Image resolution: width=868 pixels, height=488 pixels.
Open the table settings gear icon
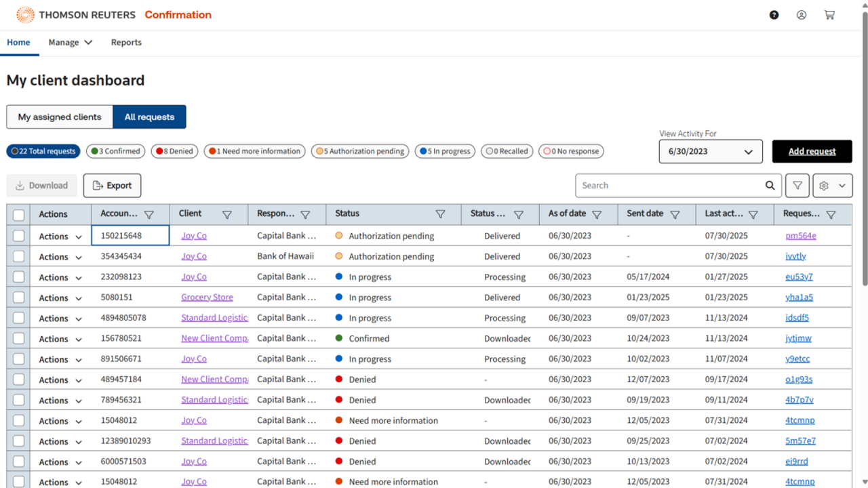coord(825,186)
